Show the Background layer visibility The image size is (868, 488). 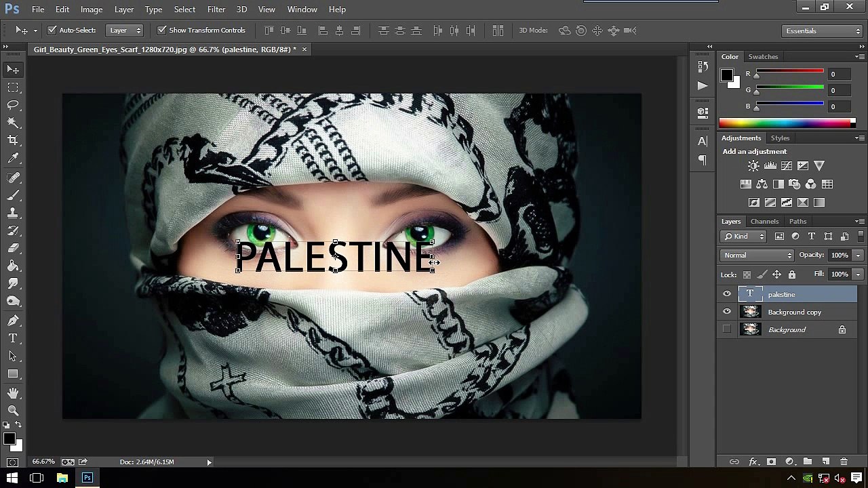(x=727, y=329)
